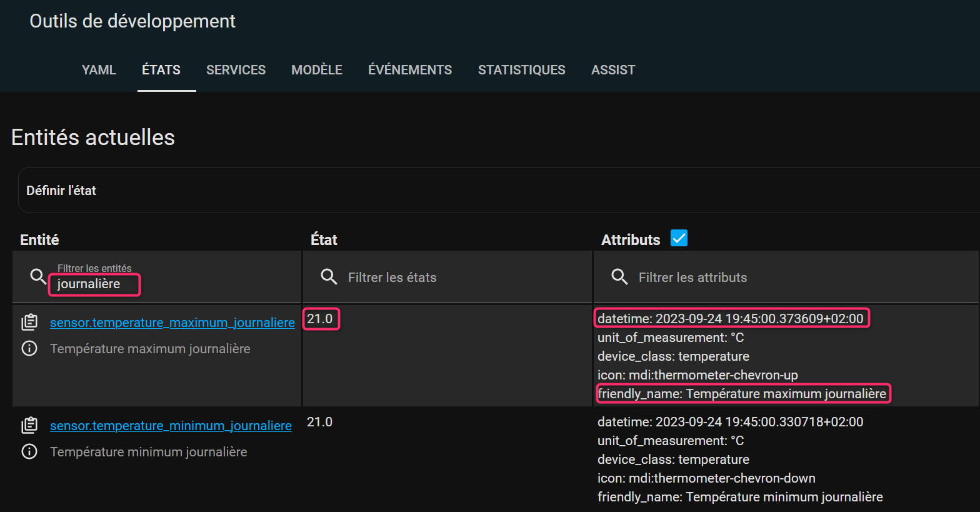Click the magnifier icon in entity filter
The width and height of the screenshot is (980, 512).
point(38,276)
